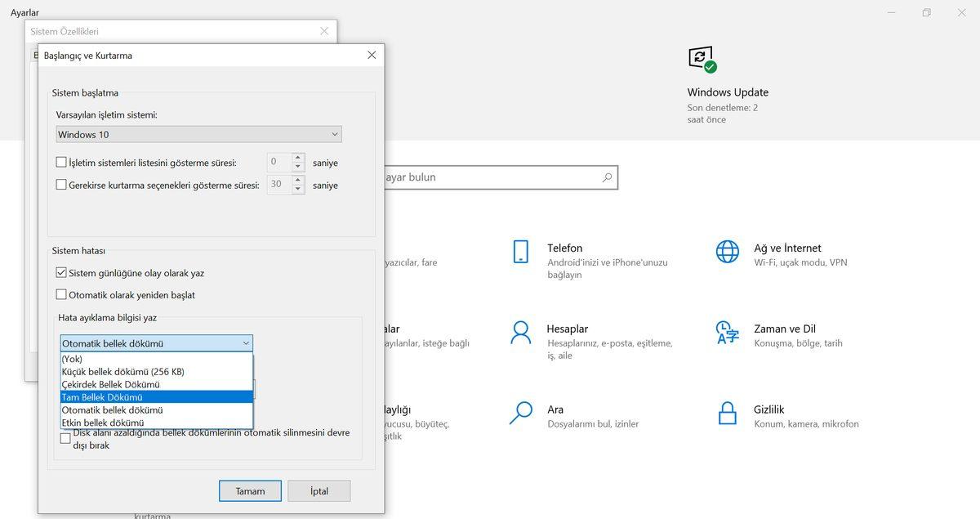This screenshot has height=519, width=980.
Task: Click the search magnifier in settings search box
Action: [x=607, y=177]
